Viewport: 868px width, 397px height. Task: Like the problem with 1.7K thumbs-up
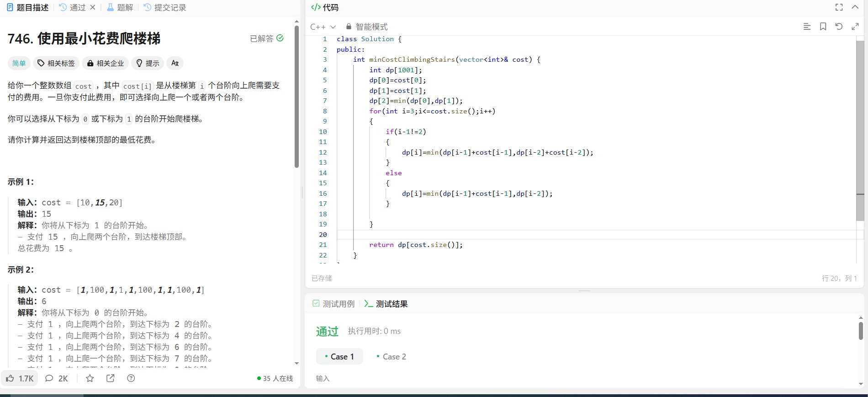click(20, 378)
